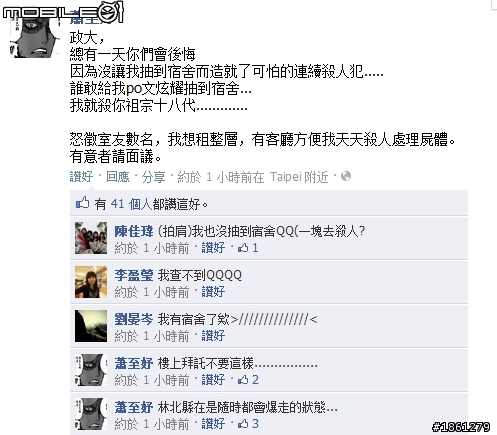Image resolution: width=497 pixels, height=435 pixels.
Task: Open 李盈瑩's profile picture
Action: pyautogui.click(x=91, y=282)
